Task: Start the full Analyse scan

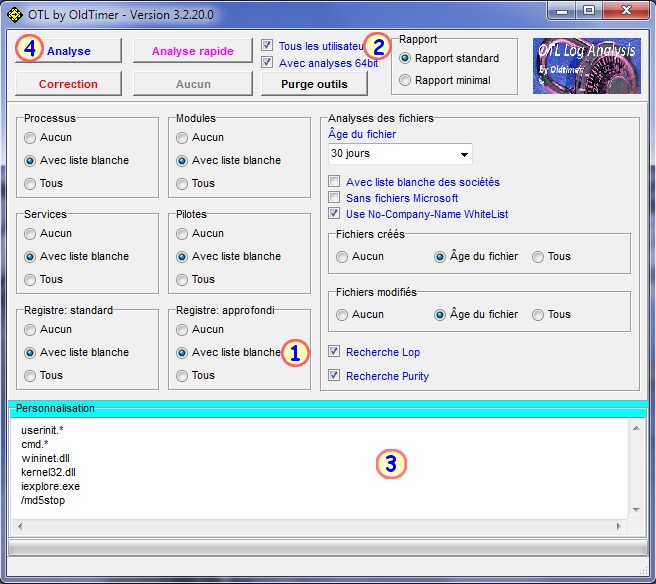Action: click(68, 51)
